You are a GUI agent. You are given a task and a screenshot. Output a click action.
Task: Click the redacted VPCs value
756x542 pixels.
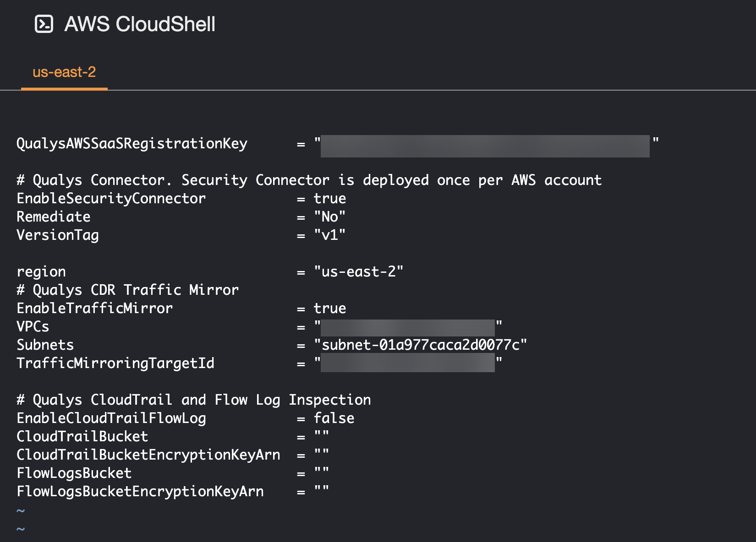[408, 328]
